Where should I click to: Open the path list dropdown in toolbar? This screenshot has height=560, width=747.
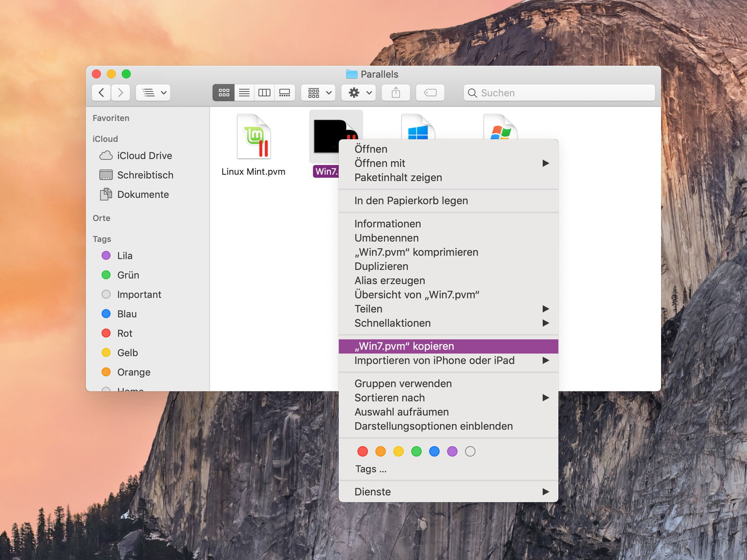tap(153, 92)
